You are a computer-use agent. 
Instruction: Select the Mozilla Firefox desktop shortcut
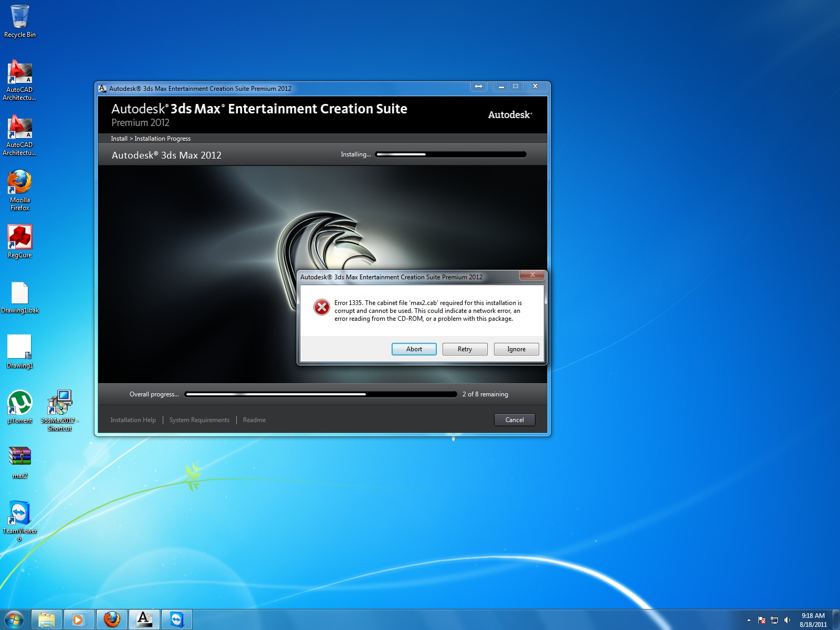(20, 190)
